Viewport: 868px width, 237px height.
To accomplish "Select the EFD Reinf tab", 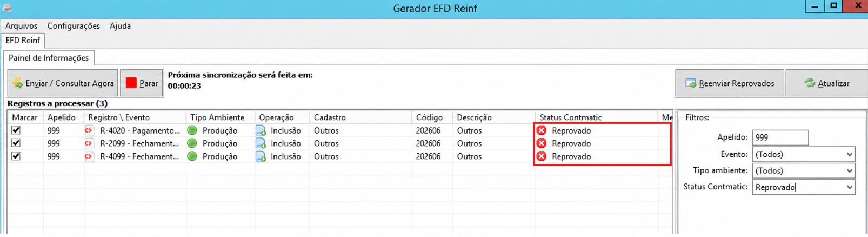I will click(23, 41).
